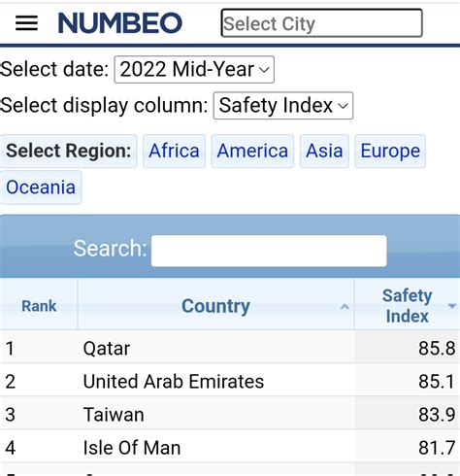Sort by Safety Index descending arrow

click(x=452, y=306)
